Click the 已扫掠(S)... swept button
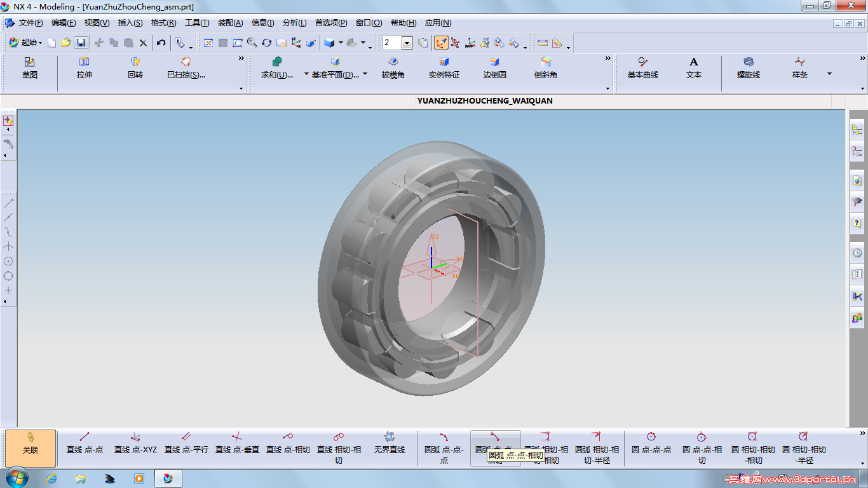The image size is (868, 488). [x=186, y=69]
